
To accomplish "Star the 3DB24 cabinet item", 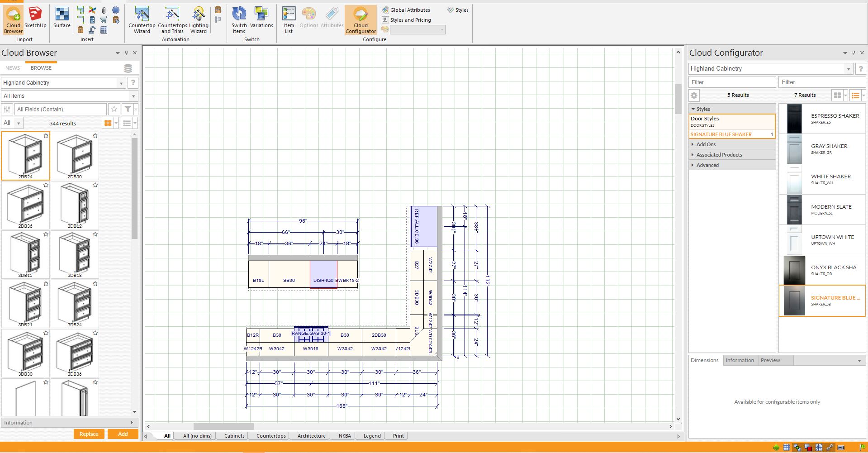I will click(95, 283).
